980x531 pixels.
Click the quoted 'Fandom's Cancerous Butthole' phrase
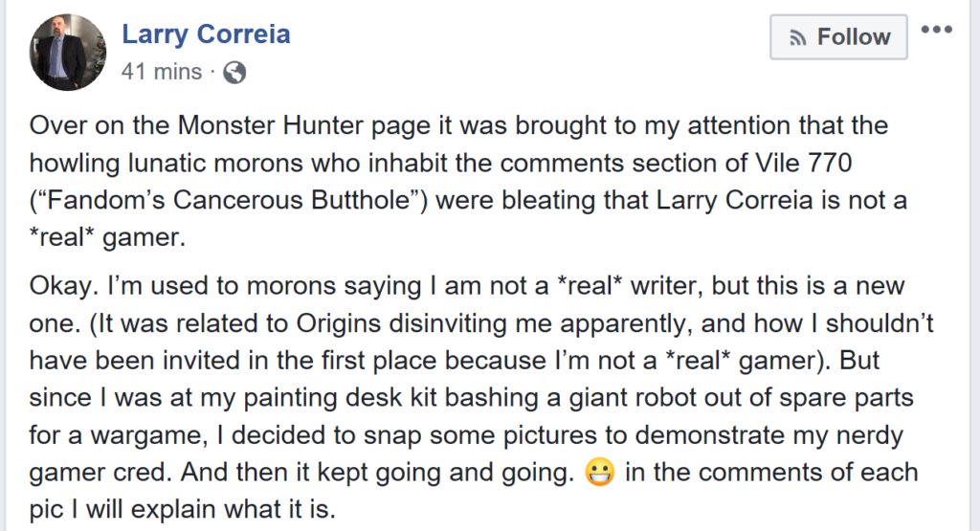tap(232, 201)
